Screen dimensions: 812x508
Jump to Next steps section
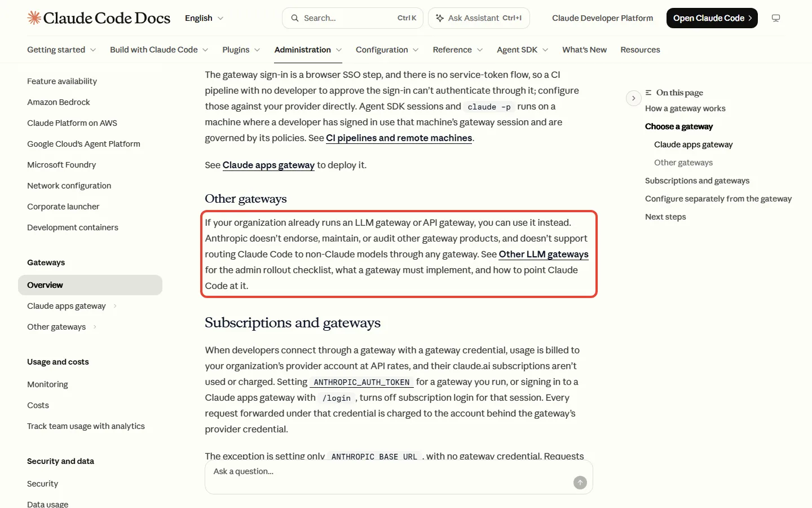click(665, 217)
